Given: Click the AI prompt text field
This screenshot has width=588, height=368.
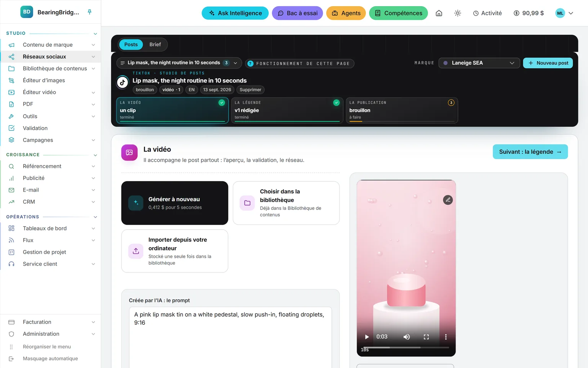Looking at the screenshot, I should point(230,337).
